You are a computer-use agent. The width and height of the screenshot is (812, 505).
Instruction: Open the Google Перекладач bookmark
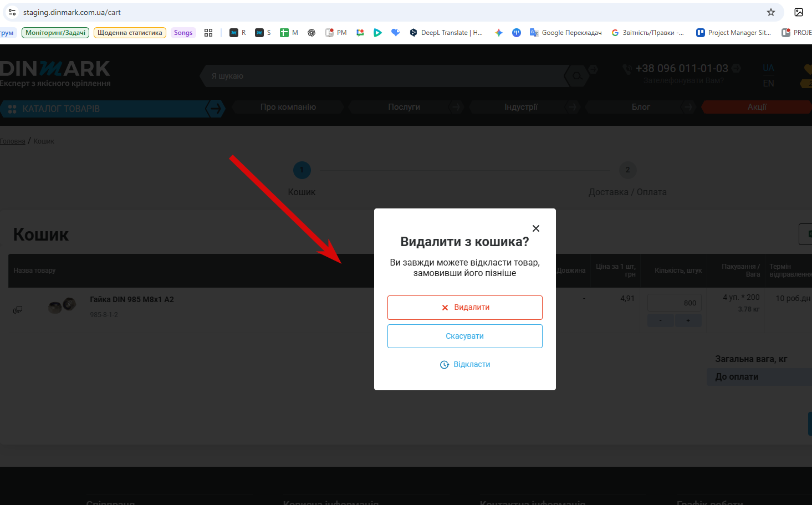tap(566, 33)
